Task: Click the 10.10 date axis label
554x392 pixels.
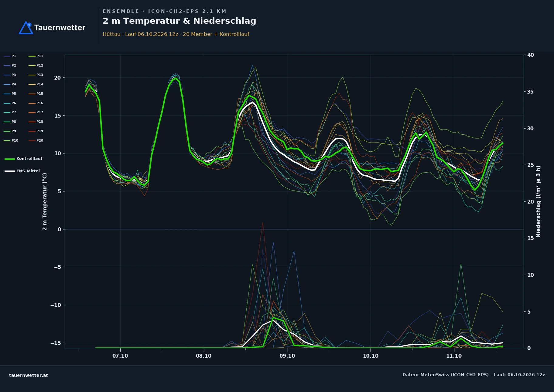Action: tap(371, 356)
